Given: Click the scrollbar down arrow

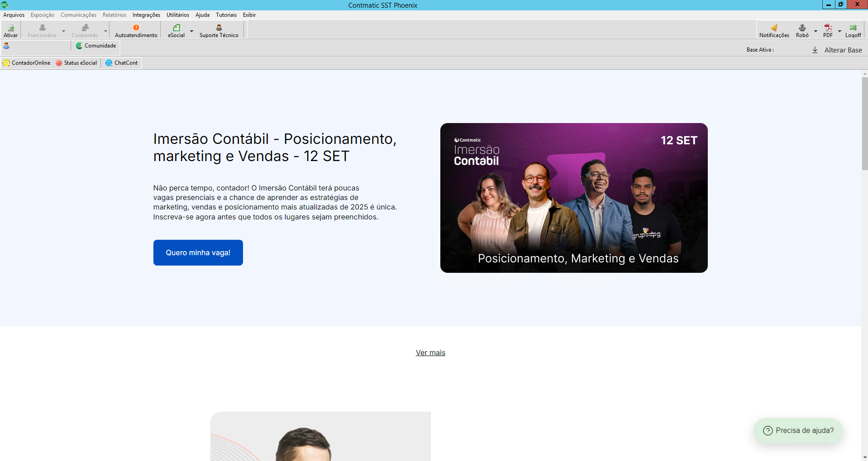Looking at the screenshot, I should point(865,457).
